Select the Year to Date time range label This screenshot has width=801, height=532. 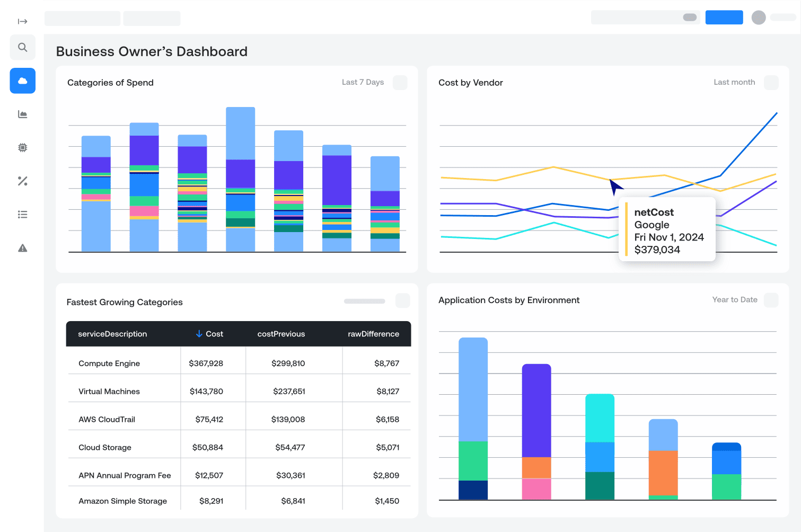coord(735,299)
